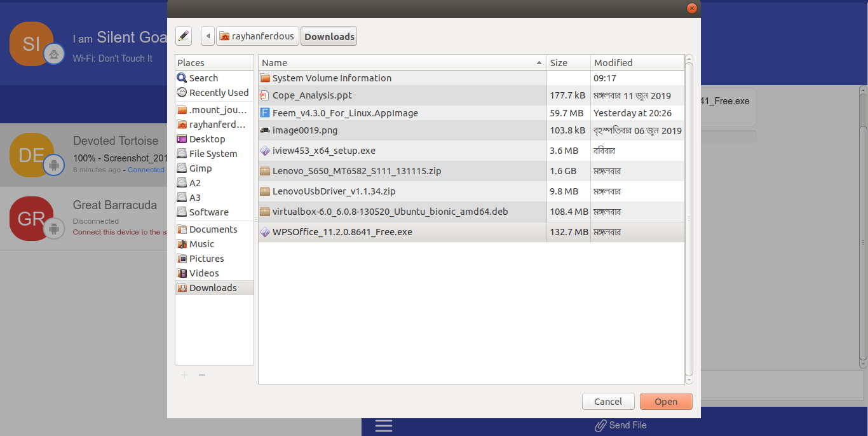Click the GR avatar of Great Barracuda
The width and height of the screenshot is (868, 436).
[x=32, y=219]
